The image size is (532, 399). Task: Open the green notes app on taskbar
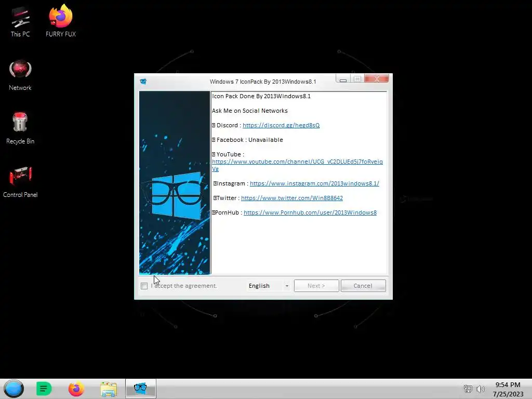click(44, 389)
